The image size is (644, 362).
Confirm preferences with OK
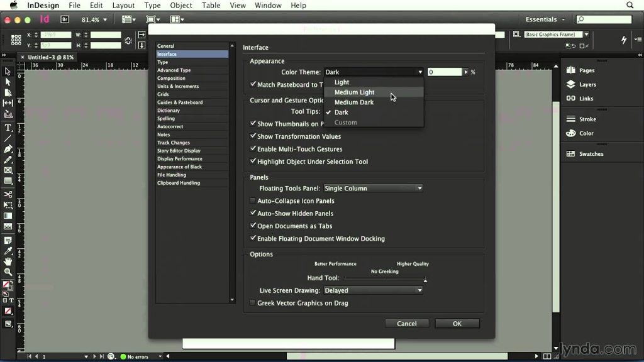click(457, 323)
